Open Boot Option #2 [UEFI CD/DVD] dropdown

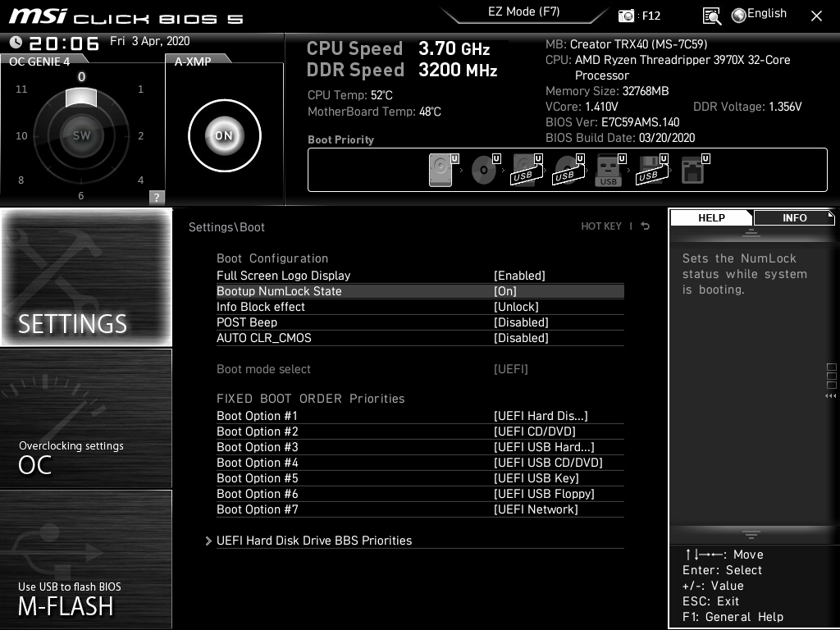coord(535,431)
